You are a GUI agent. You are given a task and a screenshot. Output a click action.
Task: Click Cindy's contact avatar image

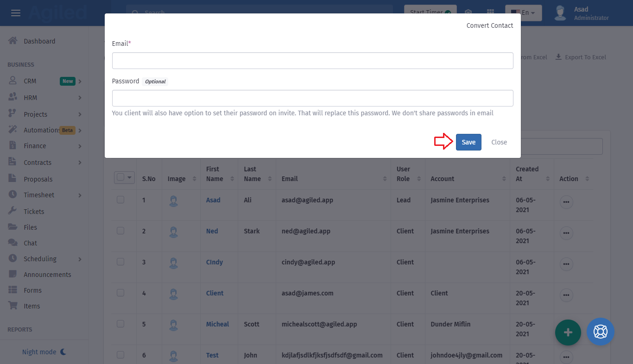tap(174, 263)
